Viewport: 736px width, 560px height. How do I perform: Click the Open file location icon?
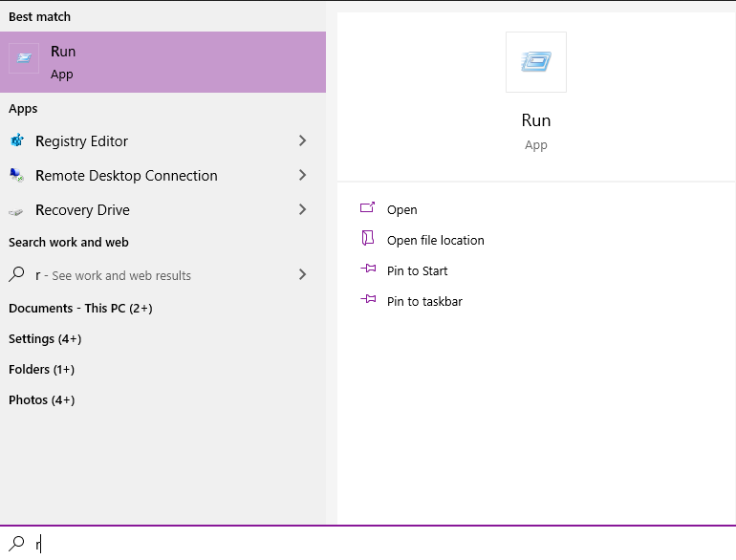point(367,239)
